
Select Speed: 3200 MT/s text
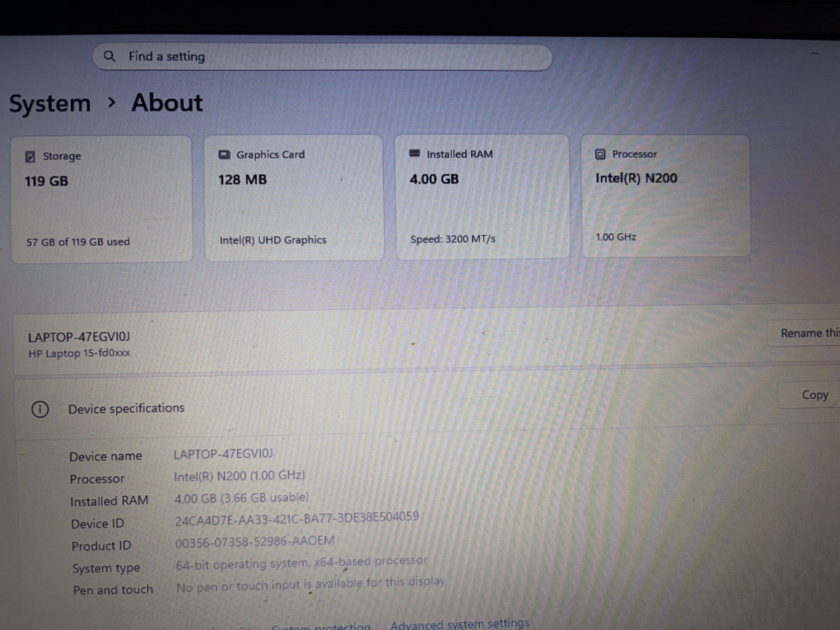(x=452, y=239)
